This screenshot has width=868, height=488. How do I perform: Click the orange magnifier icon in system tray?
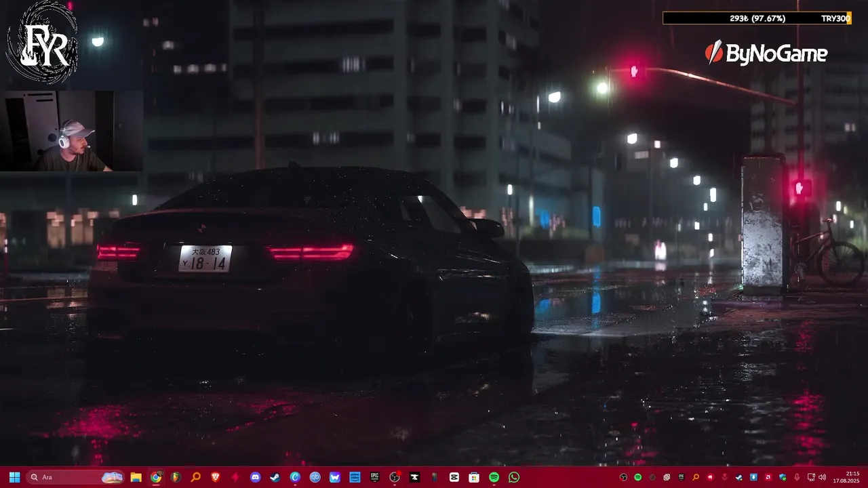click(696, 477)
